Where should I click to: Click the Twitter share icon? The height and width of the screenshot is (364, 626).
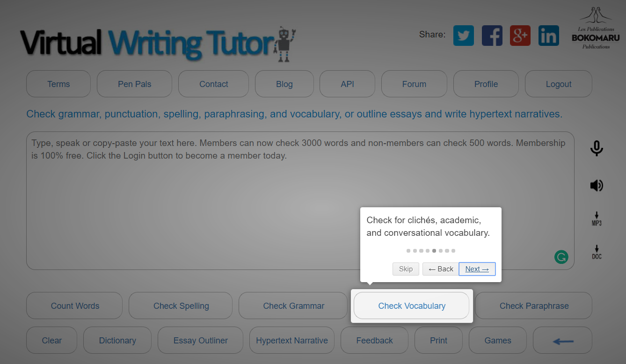(x=463, y=36)
